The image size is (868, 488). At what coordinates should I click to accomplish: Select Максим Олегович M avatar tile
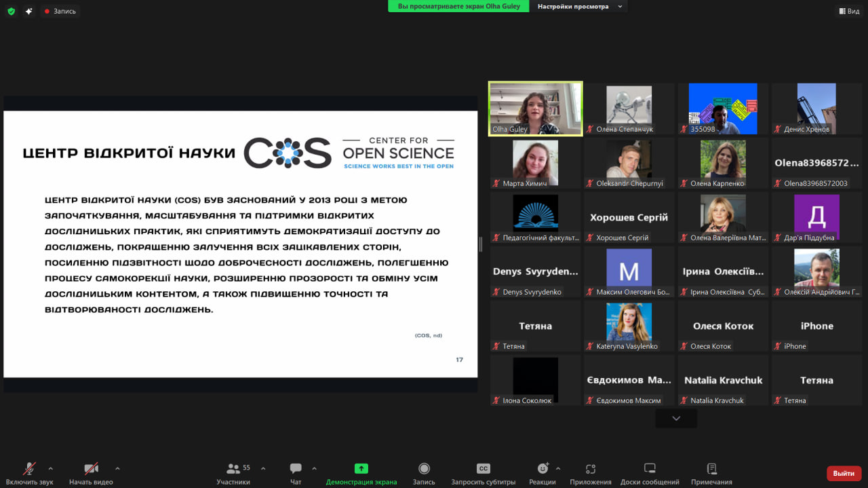pyautogui.click(x=629, y=271)
